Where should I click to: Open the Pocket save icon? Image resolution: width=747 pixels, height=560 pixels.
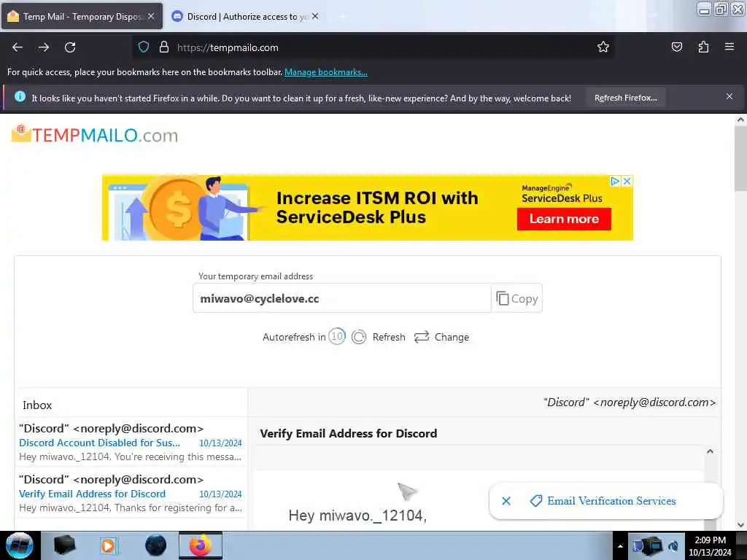pos(676,47)
